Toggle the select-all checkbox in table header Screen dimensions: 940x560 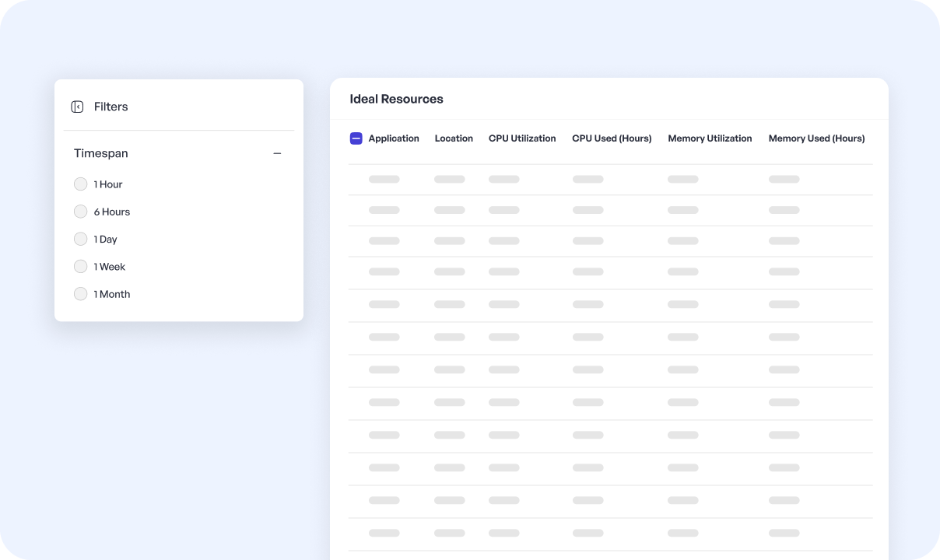pos(356,138)
